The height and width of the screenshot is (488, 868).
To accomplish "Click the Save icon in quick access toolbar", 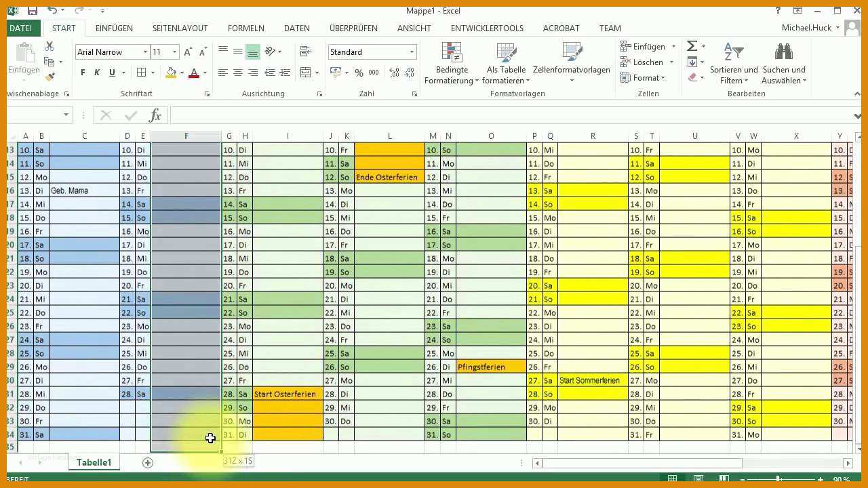I will 31,10.
